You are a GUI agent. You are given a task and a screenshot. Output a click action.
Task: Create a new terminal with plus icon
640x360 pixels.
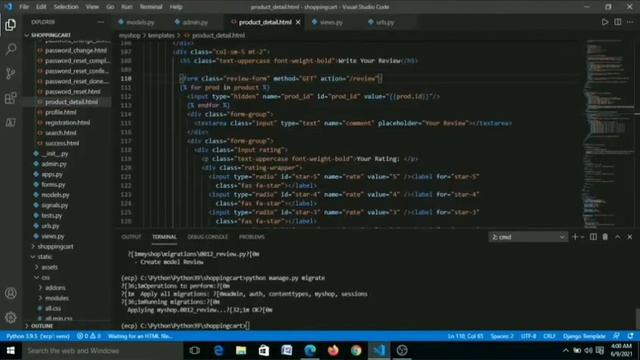575,237
